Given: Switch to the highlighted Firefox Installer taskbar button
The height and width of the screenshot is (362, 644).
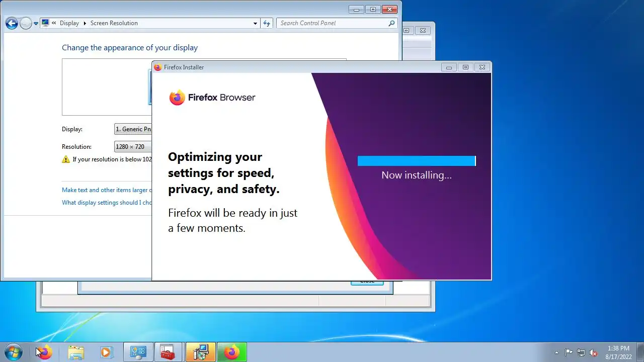Looking at the screenshot, I should [232, 352].
